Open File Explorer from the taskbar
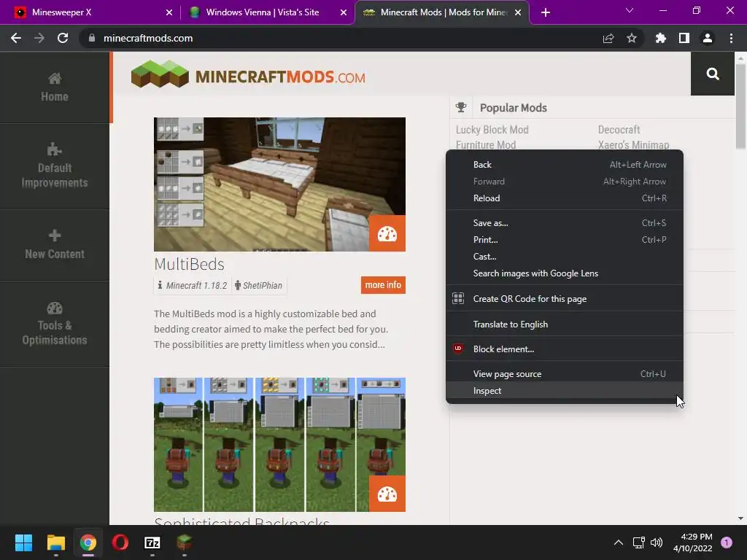This screenshot has height=560, width=747. 55,542
